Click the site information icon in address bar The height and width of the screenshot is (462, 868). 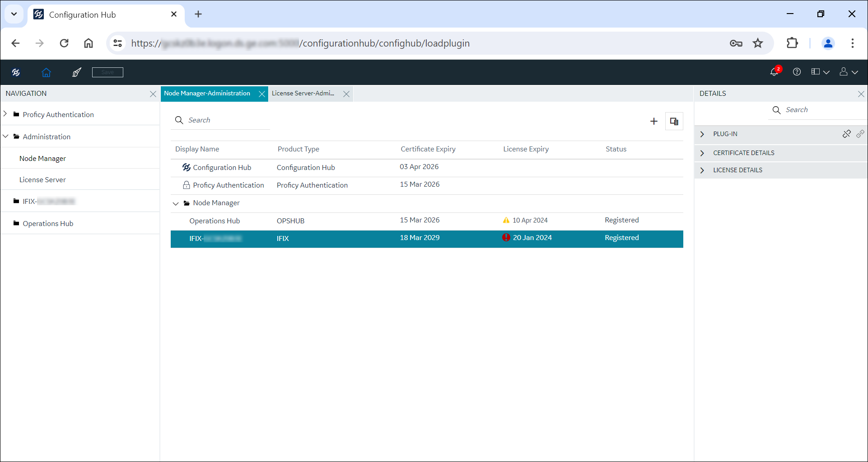[x=117, y=43]
